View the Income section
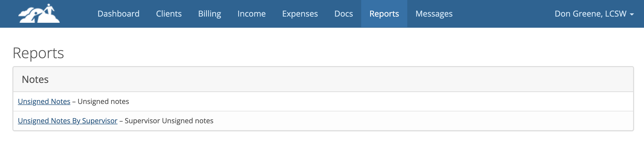644x148 pixels. click(x=252, y=14)
